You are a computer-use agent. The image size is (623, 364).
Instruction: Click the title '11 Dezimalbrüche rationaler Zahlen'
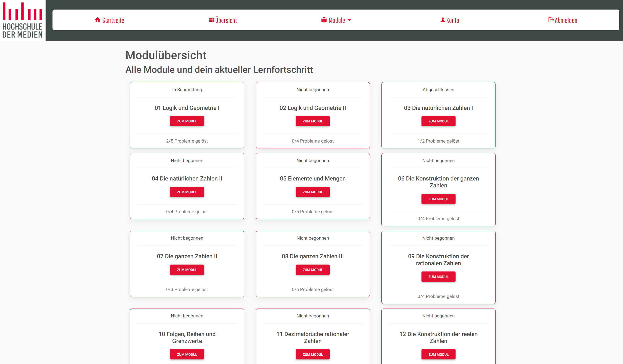point(313,338)
